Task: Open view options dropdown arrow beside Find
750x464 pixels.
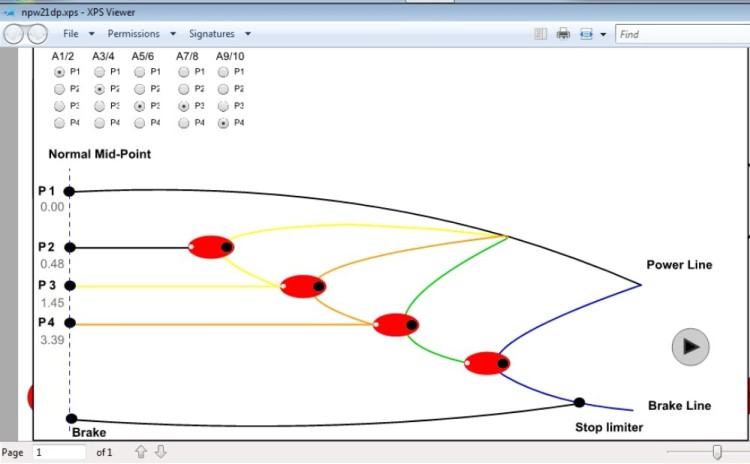Action: click(603, 34)
